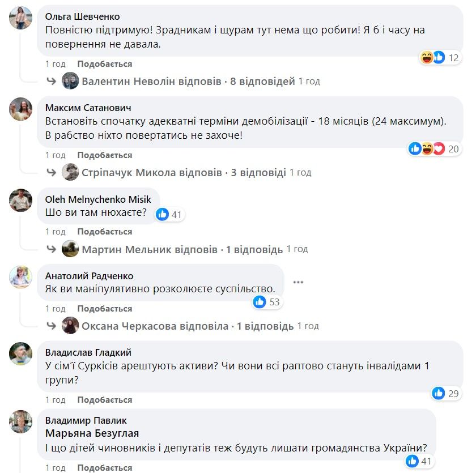Click Анатолий Радченко's name link
Screen dimensions: 476x473
tap(89, 276)
